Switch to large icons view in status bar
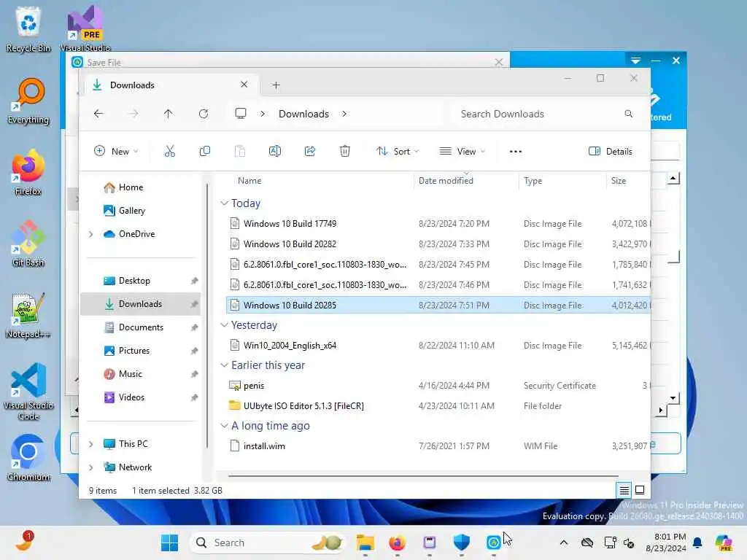This screenshot has height=560, width=747. [x=640, y=490]
